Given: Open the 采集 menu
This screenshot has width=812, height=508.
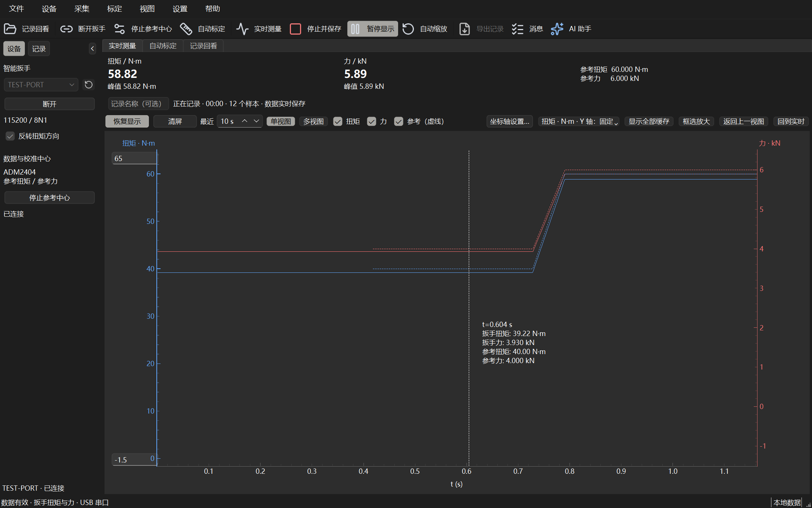Looking at the screenshot, I should point(82,9).
